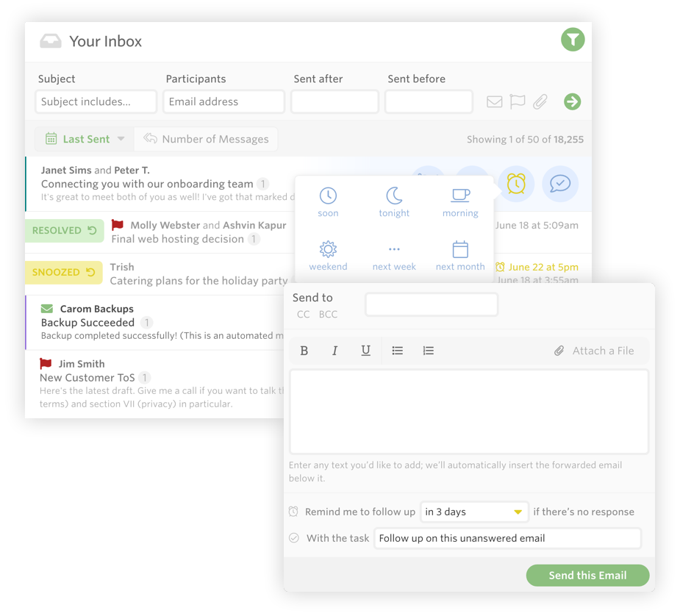This screenshot has width=680, height=616.
Task: Insert a numbered list
Action: pos(428,351)
